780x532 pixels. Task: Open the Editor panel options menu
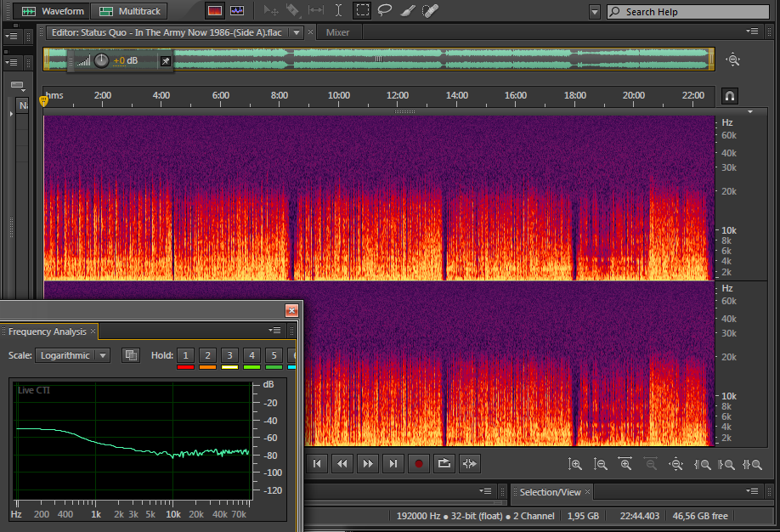point(752,31)
